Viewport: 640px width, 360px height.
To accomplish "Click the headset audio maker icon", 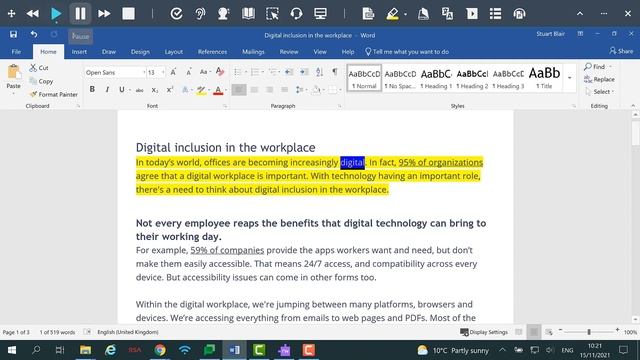I will click(296, 14).
